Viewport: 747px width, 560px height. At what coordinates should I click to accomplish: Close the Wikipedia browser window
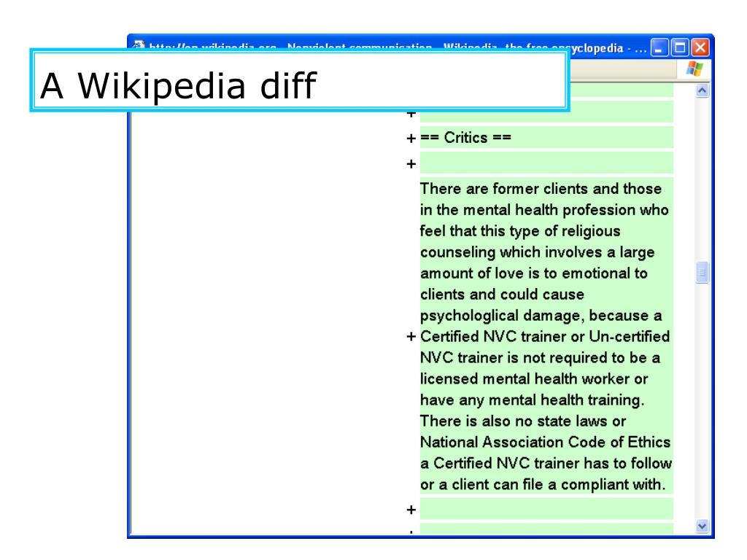700,48
